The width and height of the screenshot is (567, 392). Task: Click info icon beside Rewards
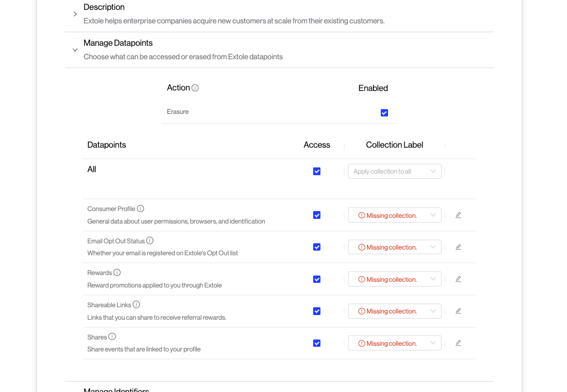tap(117, 272)
